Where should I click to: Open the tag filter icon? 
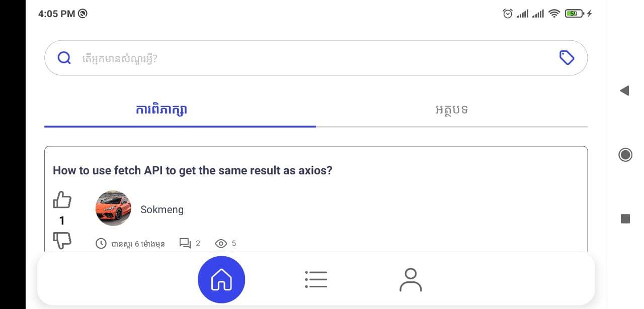567,58
